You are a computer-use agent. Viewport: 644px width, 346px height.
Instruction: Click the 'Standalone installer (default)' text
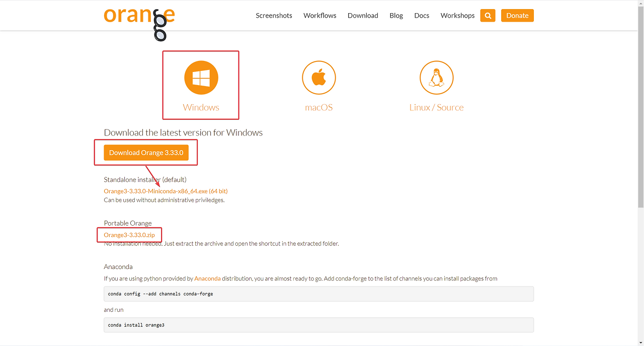click(x=145, y=180)
